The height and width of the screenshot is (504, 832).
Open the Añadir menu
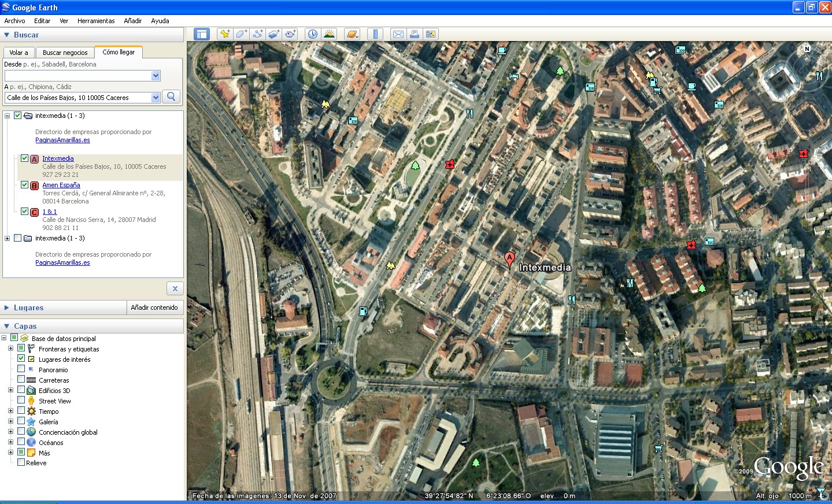pyautogui.click(x=132, y=21)
